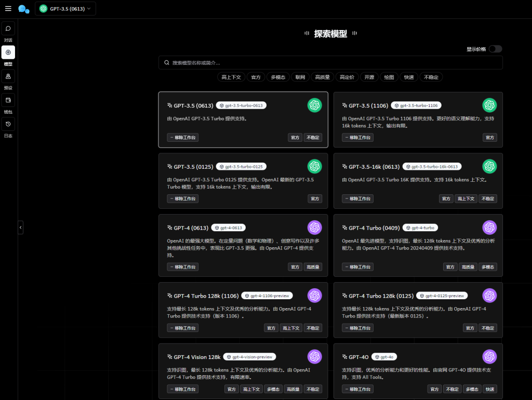Click the blue chat bubbles logo
Viewport: 532px width, 400px height.
coord(24,9)
